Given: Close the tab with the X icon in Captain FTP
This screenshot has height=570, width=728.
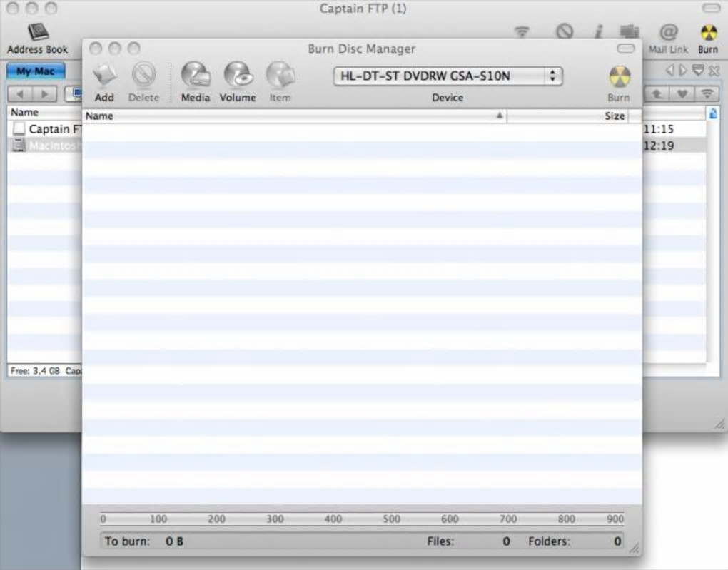Looking at the screenshot, I should tap(714, 71).
